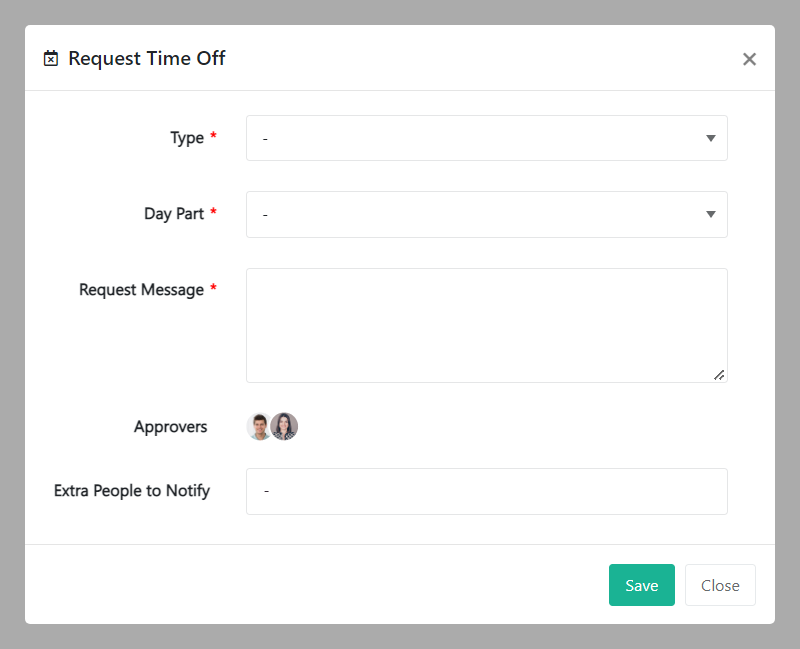Click the "Extra People to Notify" label
The image size is (800, 649).
132,491
